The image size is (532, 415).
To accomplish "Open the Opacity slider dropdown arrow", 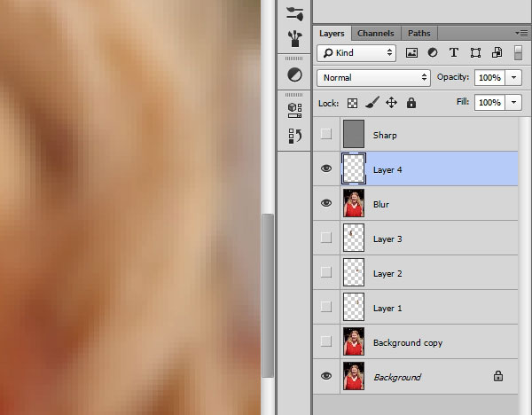I will (515, 77).
